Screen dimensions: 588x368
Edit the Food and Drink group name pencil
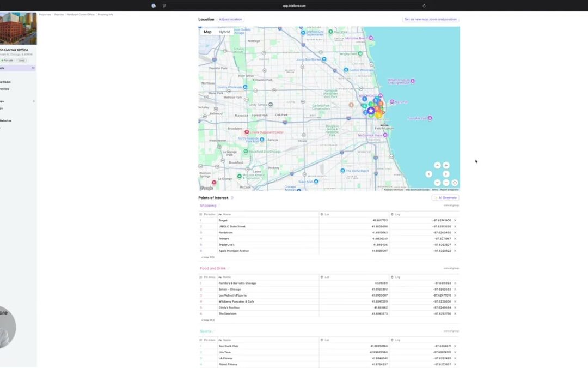(228, 268)
